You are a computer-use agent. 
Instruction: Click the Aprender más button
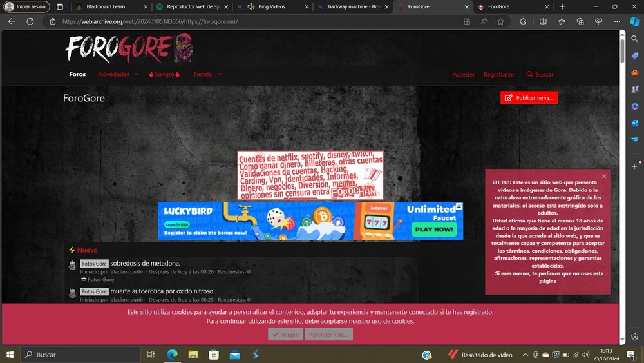tap(328, 334)
